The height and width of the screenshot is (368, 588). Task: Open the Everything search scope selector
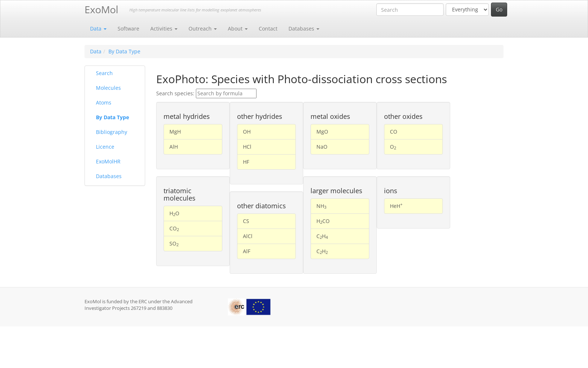click(467, 10)
